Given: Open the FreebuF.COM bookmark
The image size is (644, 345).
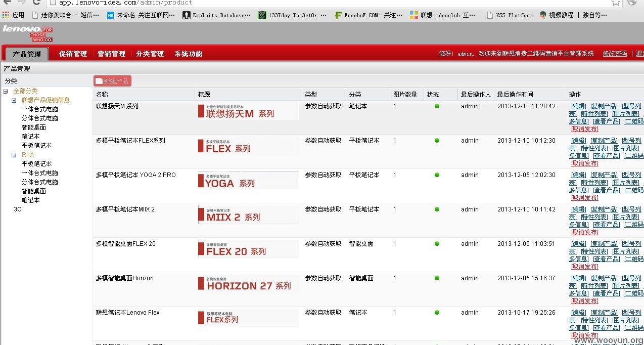Looking at the screenshot, I should tap(369, 15).
